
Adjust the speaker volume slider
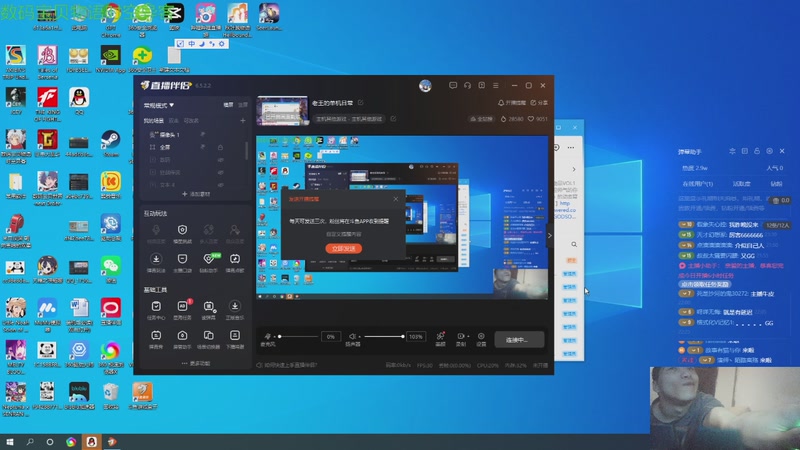pos(384,337)
